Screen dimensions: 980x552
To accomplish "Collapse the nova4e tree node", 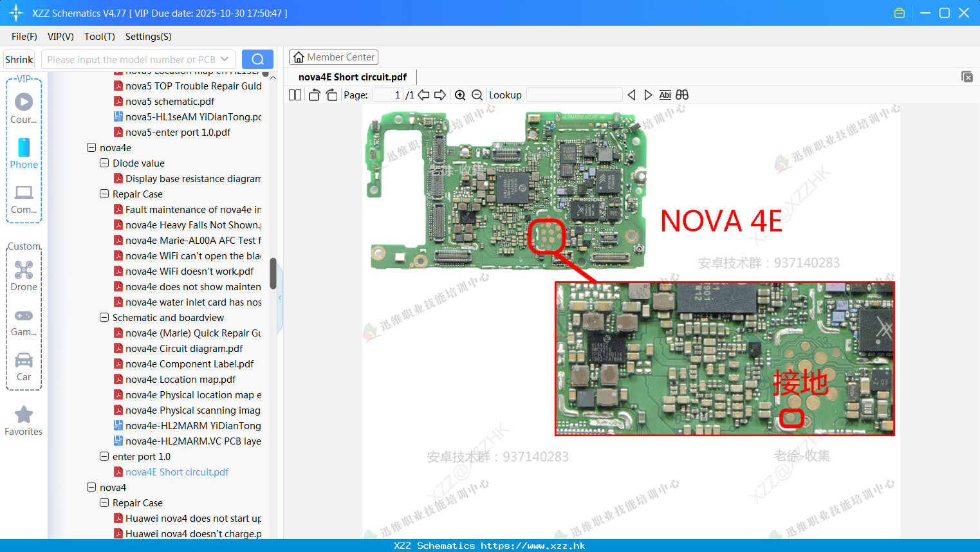I will coord(91,148).
